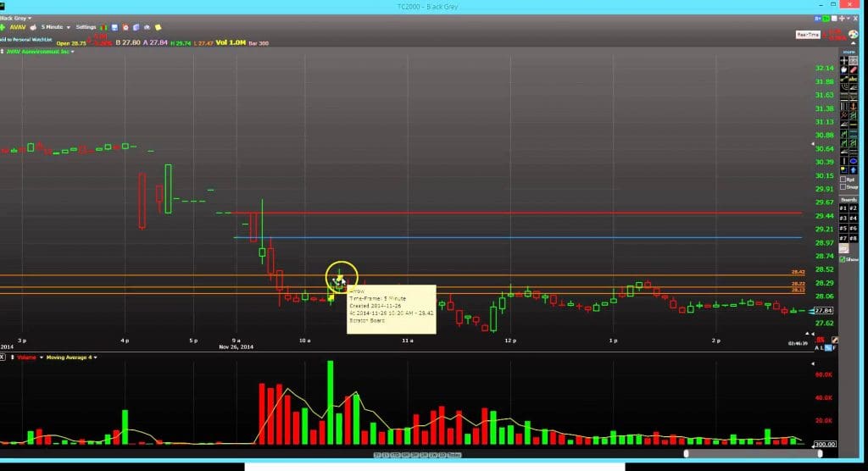Click the volume scale arrow near 60.0K
868x471 pixels.
click(813, 364)
